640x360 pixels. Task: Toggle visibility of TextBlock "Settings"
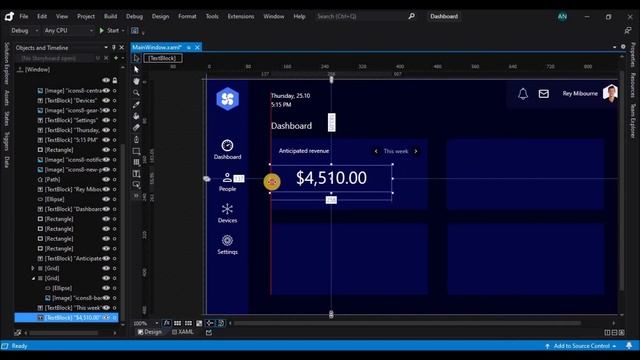106,120
